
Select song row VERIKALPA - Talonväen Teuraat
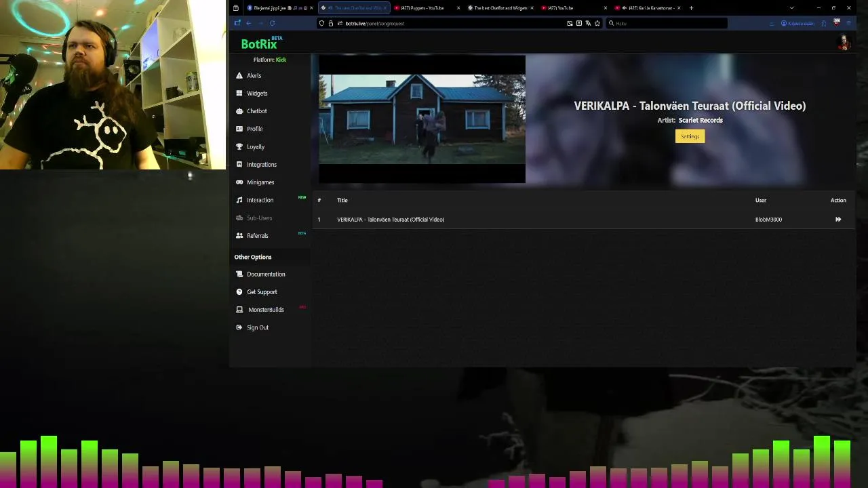tap(583, 220)
